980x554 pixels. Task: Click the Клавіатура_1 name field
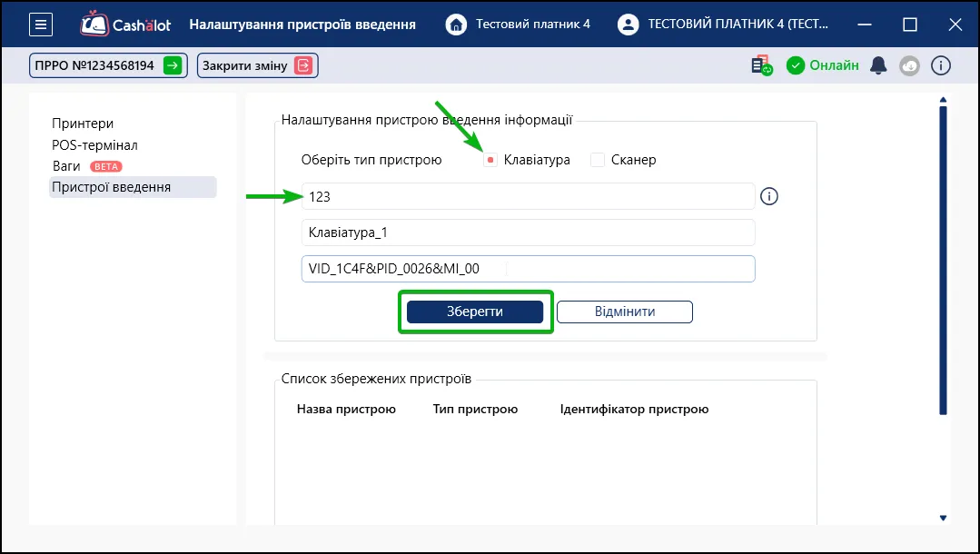click(x=528, y=232)
